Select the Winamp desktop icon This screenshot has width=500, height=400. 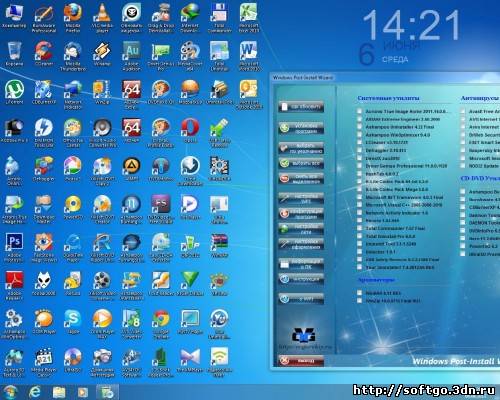[102, 54]
